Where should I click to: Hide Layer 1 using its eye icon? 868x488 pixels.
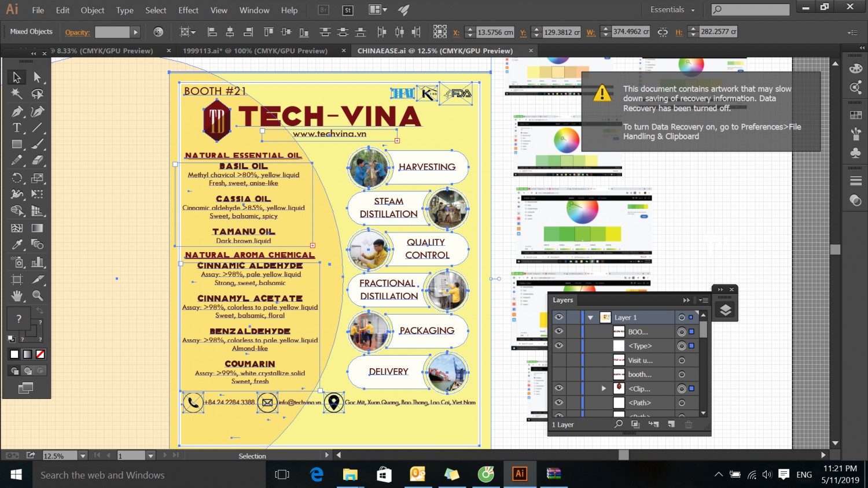click(x=558, y=317)
